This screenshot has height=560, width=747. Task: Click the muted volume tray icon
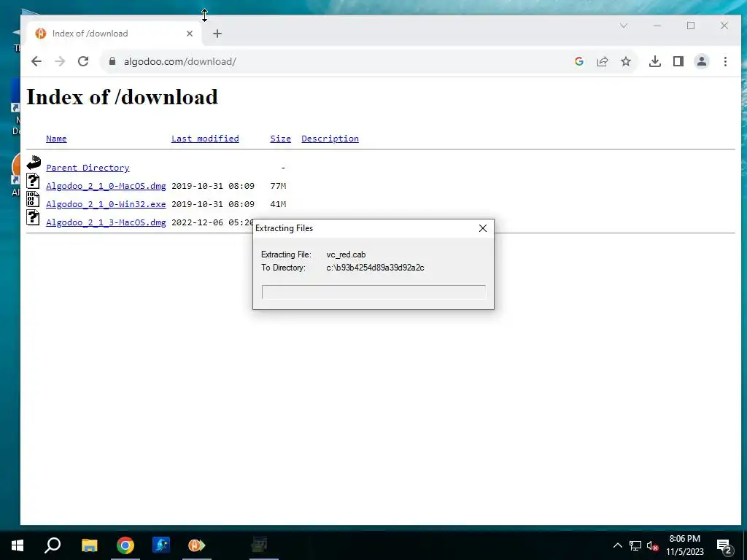tap(652, 545)
